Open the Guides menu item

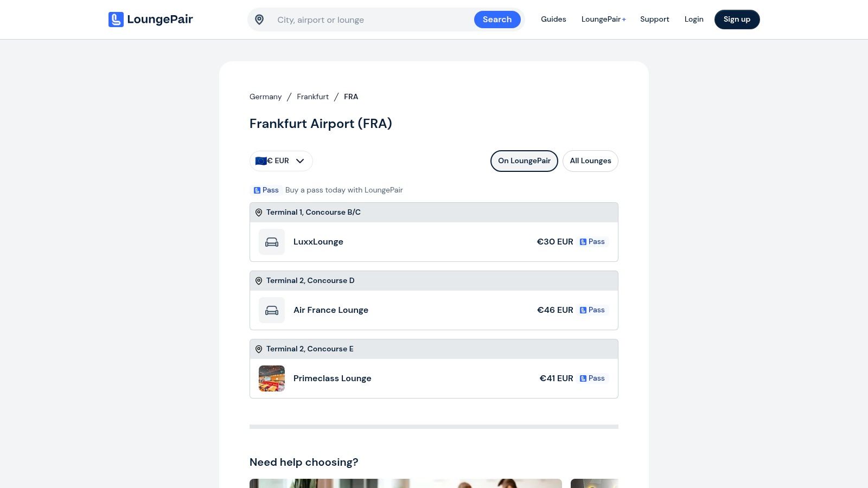[x=553, y=20]
